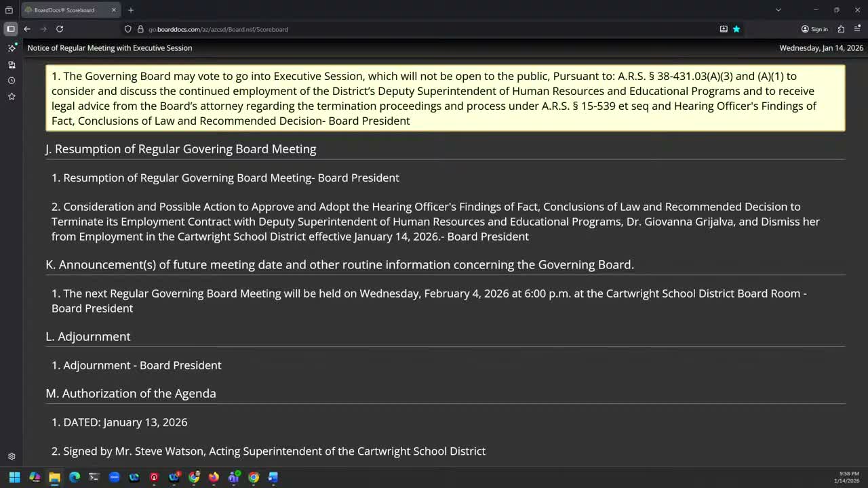Open a new browser tab

click(x=131, y=10)
